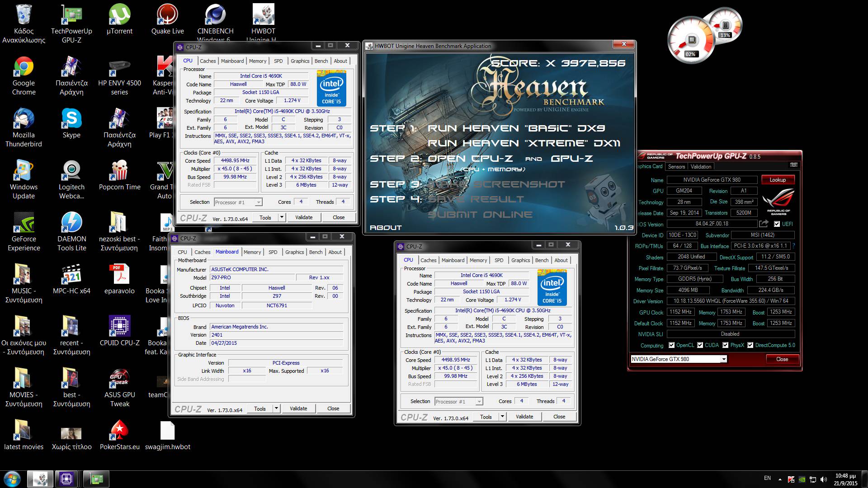Launch Popcorn Time desktop shortcut
The image size is (868, 488).
coord(119,175)
